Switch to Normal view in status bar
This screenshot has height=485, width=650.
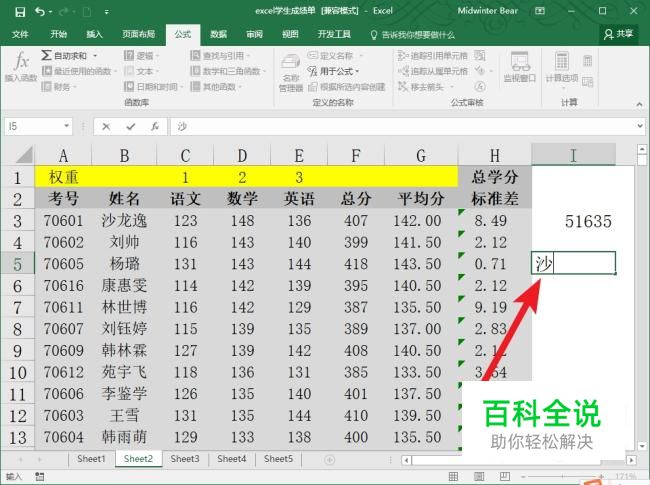click(x=454, y=477)
